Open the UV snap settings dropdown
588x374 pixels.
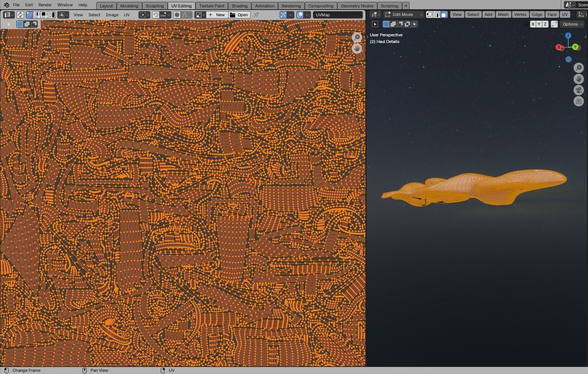coord(166,15)
